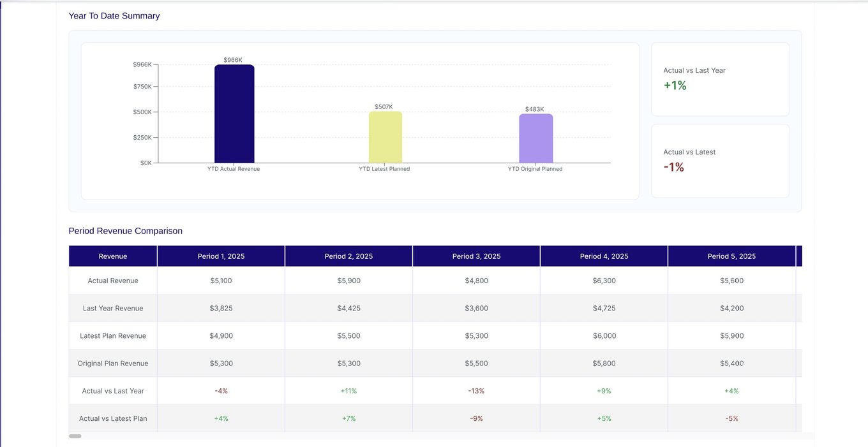Click the Period 4, 2025 column header

point(604,256)
